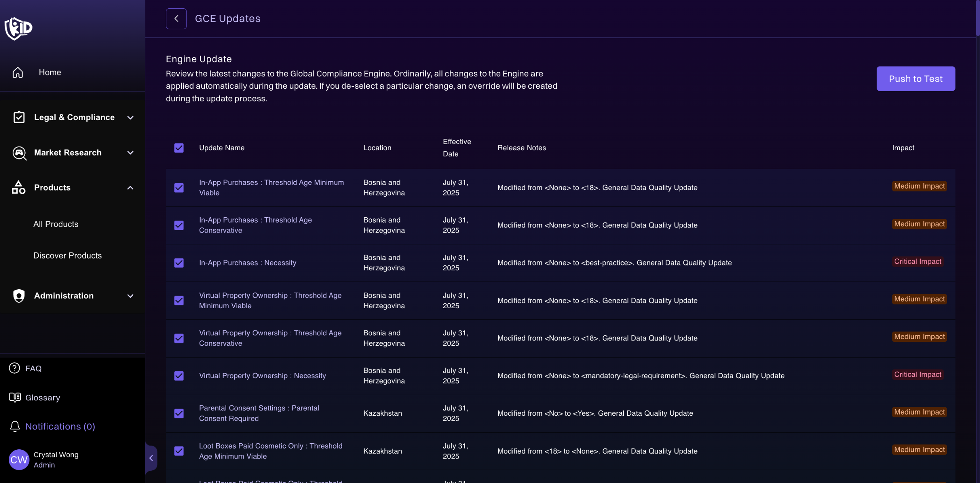Click the Market Research magnifier icon

coord(19,153)
